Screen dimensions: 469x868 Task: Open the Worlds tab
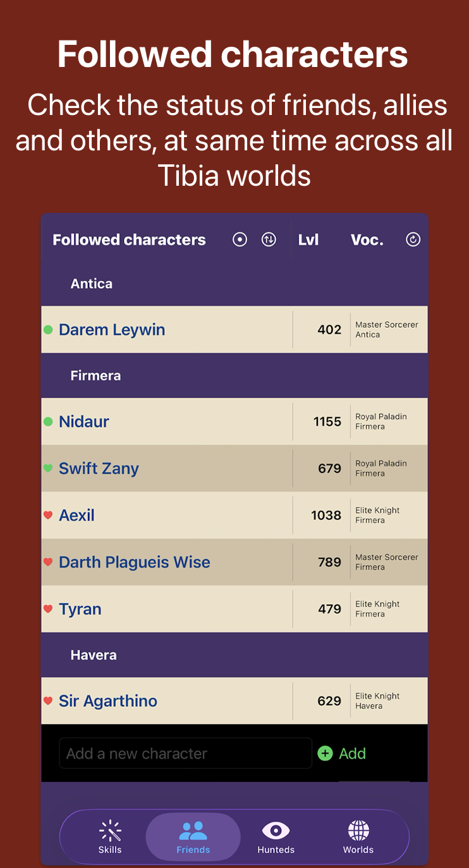coord(358,836)
